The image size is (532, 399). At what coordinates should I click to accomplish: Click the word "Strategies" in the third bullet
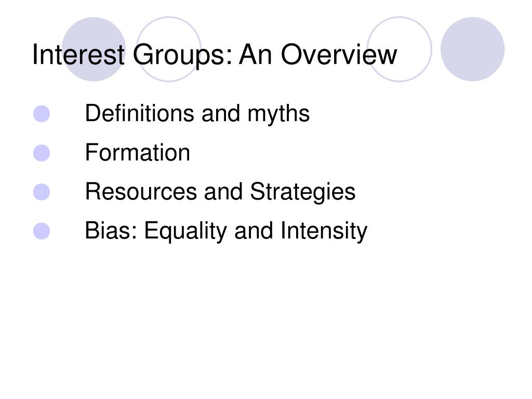pyautogui.click(x=303, y=193)
